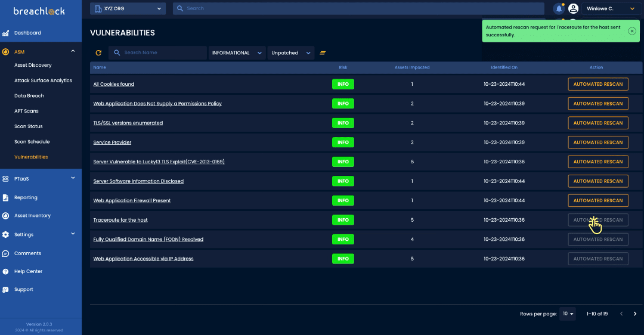This screenshot has width=644, height=335.
Task: Click the Identified On column header
Action: pyautogui.click(x=504, y=67)
